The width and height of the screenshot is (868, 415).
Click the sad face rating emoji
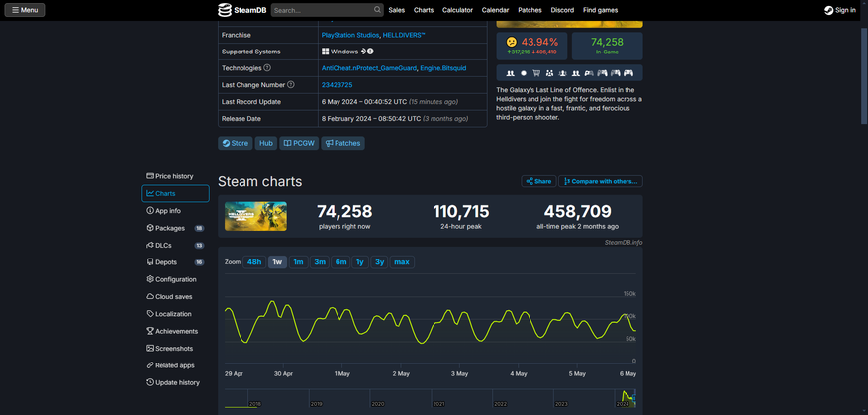[x=511, y=42]
